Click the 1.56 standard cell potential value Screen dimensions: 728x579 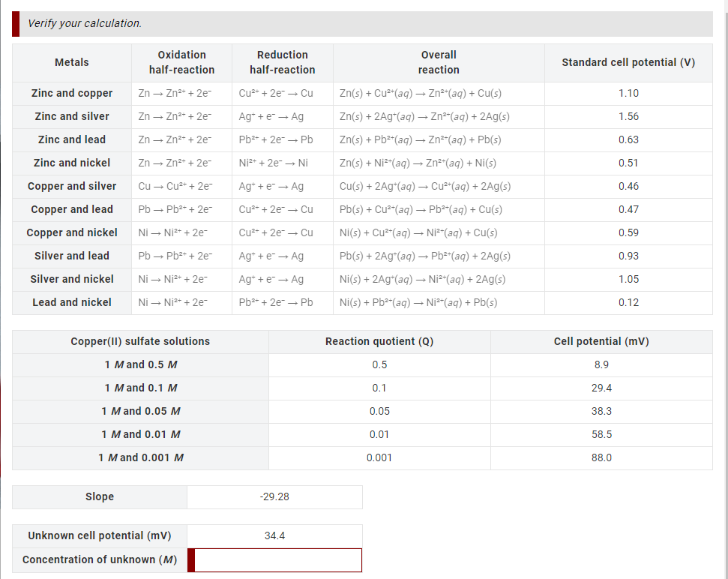[628, 116]
